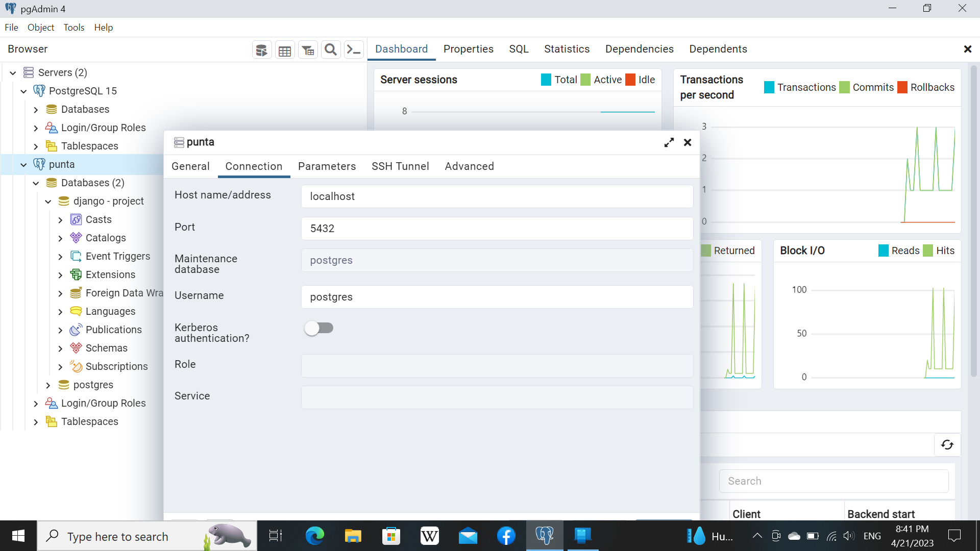This screenshot has width=980, height=551.
Task: Switch to the SSH Tunnel tab
Action: pos(400,166)
